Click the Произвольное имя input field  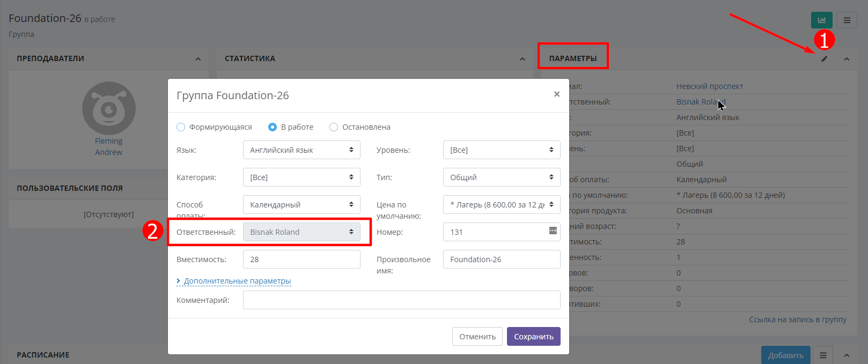(502, 259)
